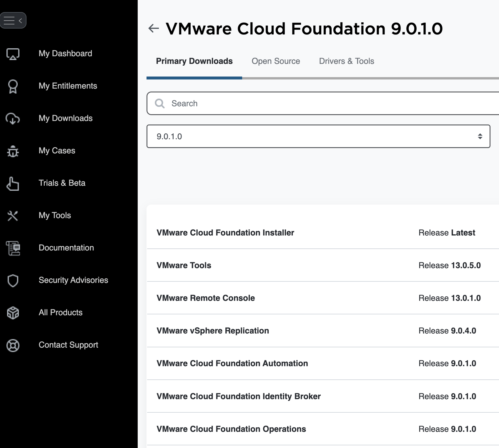Screen dimensions: 499x448
Task: Expand the VMware Tools download row
Action: click(x=184, y=266)
